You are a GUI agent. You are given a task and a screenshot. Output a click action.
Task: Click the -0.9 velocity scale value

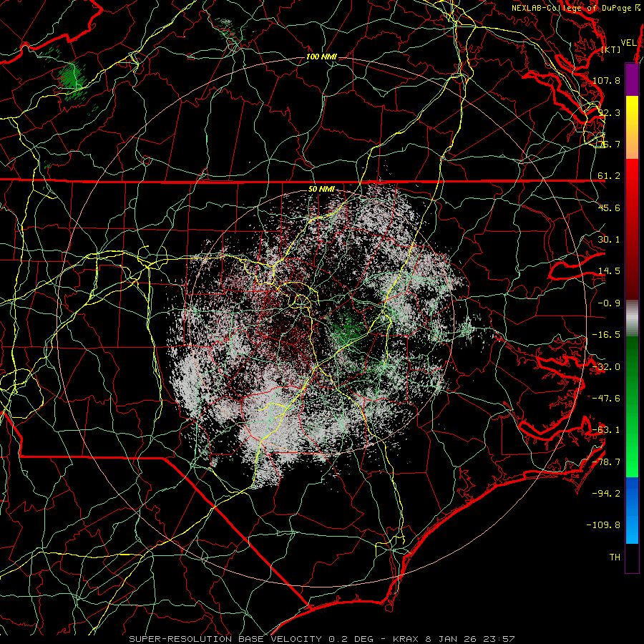609,303
